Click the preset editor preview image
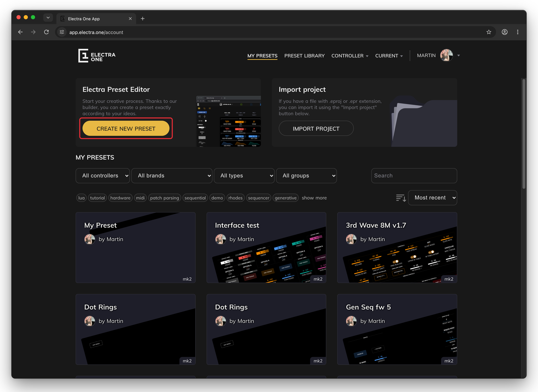Image resolution: width=538 pixels, height=392 pixels. 228,121
